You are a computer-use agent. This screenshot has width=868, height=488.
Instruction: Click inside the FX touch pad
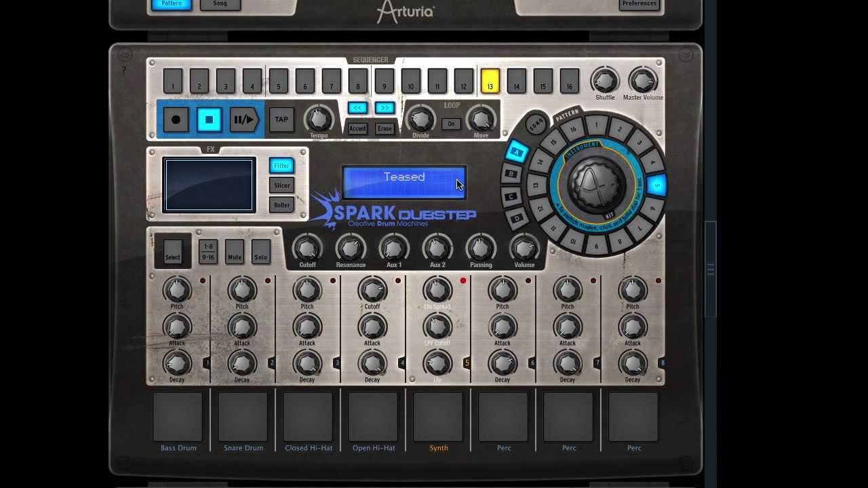point(209,185)
